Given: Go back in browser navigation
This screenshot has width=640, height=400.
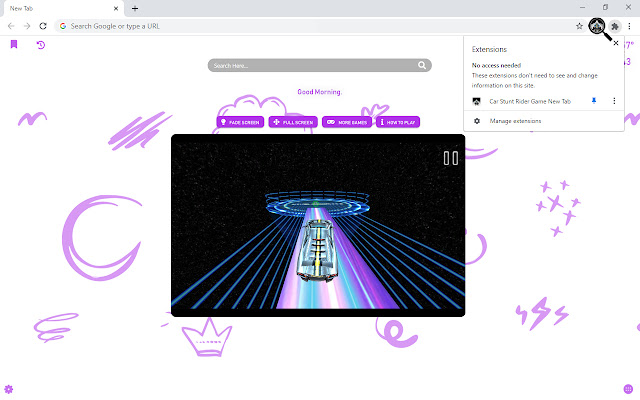Looking at the screenshot, I should [11, 26].
